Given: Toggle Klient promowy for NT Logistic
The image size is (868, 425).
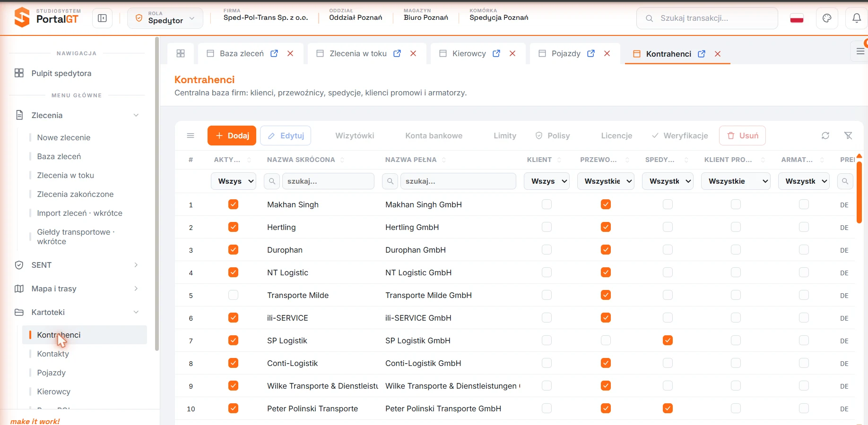Looking at the screenshot, I should click(736, 272).
